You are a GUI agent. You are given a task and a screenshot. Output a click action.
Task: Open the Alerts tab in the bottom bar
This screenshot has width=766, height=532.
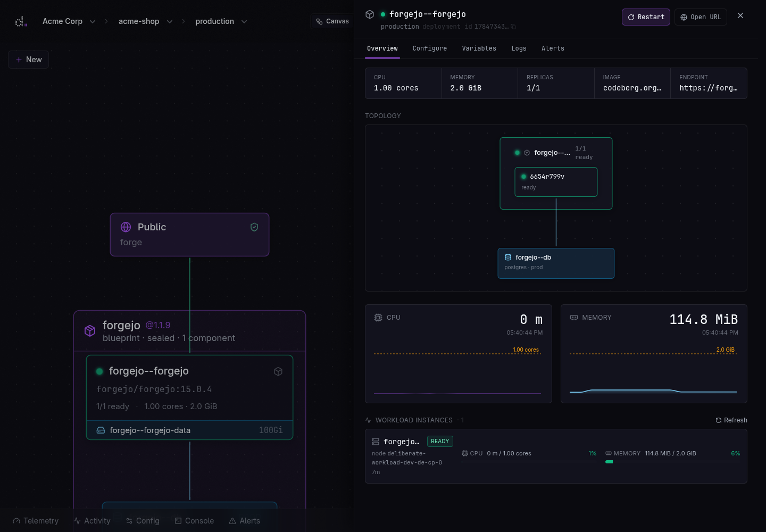coord(245,521)
